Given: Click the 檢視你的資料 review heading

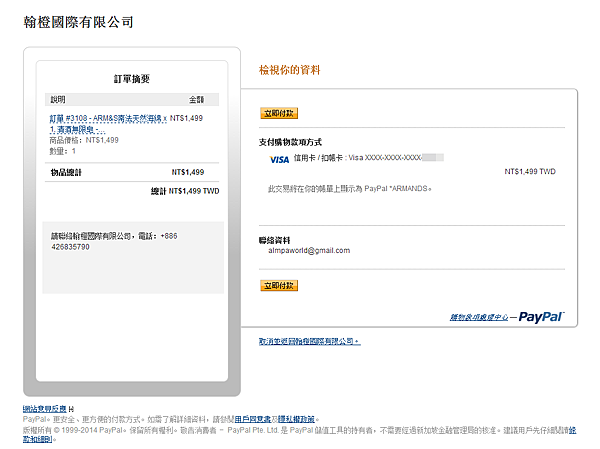Looking at the screenshot, I should coord(289,70).
